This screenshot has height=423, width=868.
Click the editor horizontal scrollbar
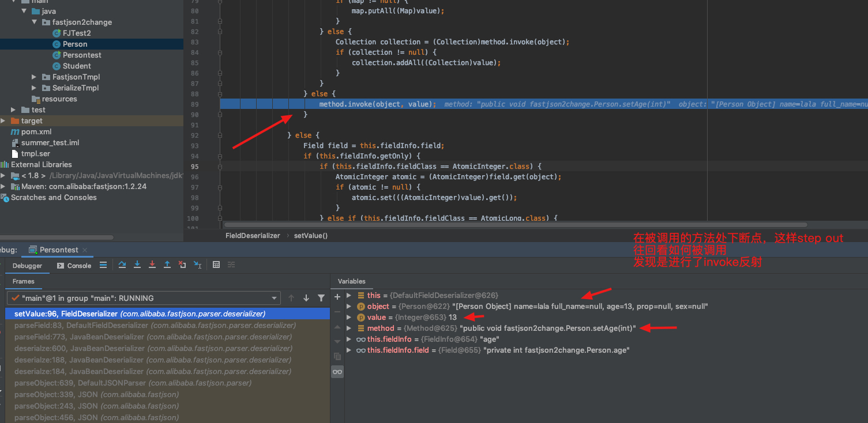(x=515, y=225)
